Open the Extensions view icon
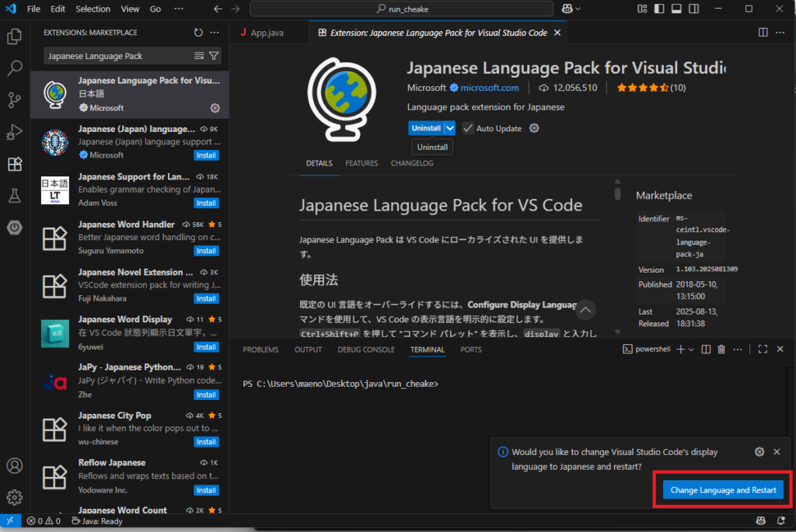The image size is (796, 532). pyautogui.click(x=15, y=164)
